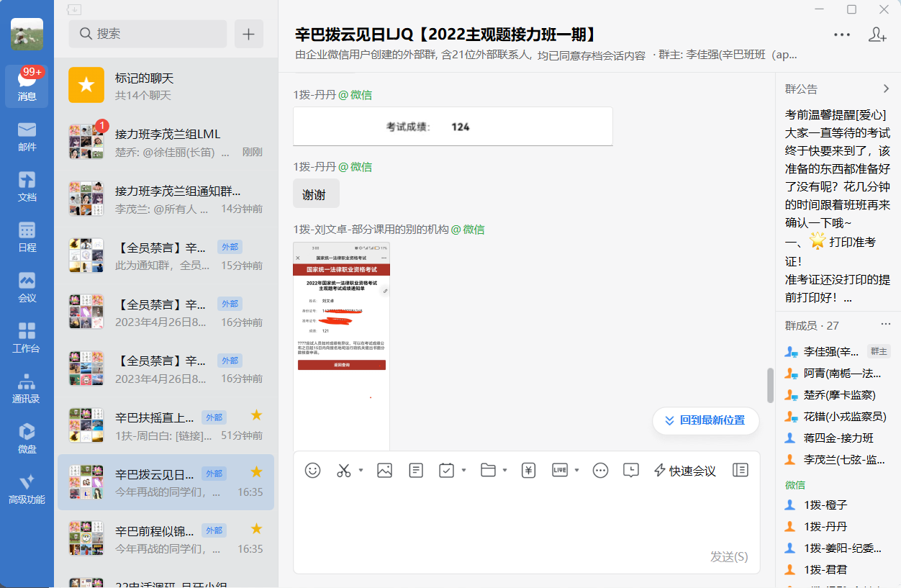Image resolution: width=901 pixels, height=588 pixels.
Task: Open the 辛巴前程似锦 chat
Action: (166, 539)
